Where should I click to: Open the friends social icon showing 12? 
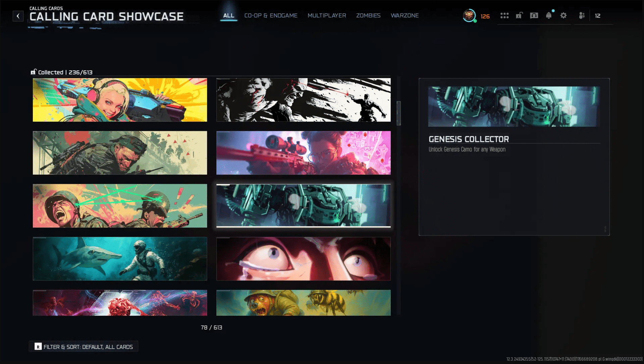pos(582,16)
